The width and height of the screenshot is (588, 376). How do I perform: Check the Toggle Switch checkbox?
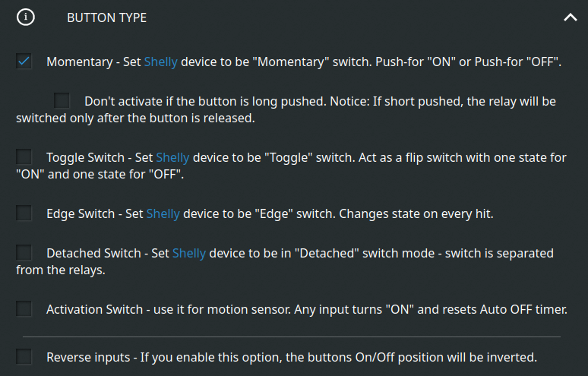tap(24, 156)
